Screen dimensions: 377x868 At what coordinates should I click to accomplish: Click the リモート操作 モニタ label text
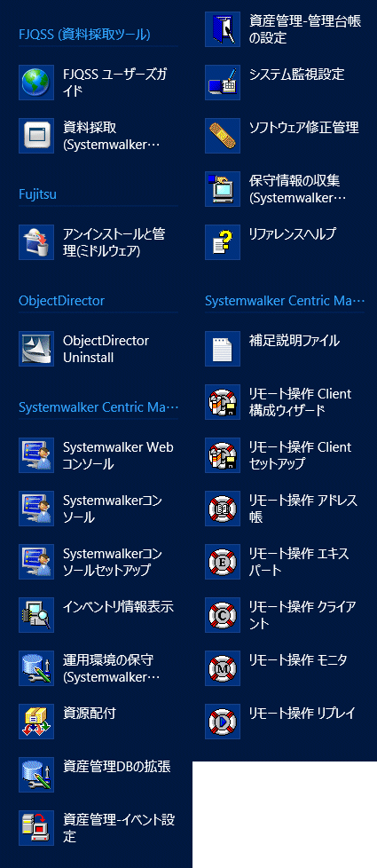[298, 659]
